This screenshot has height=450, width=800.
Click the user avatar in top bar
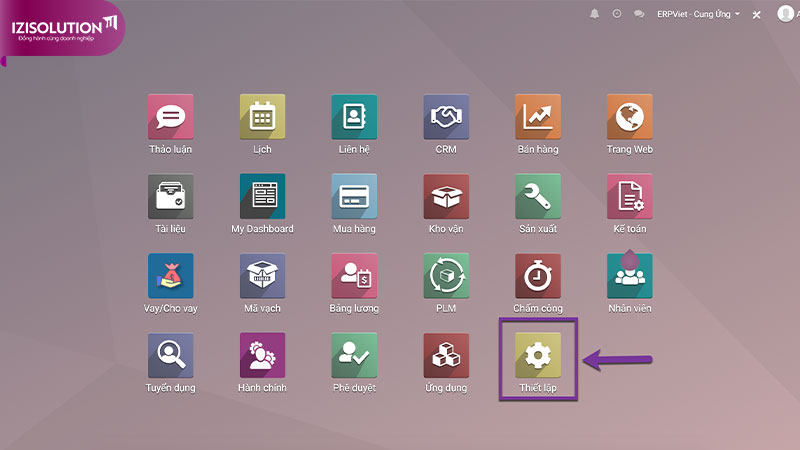(x=785, y=14)
